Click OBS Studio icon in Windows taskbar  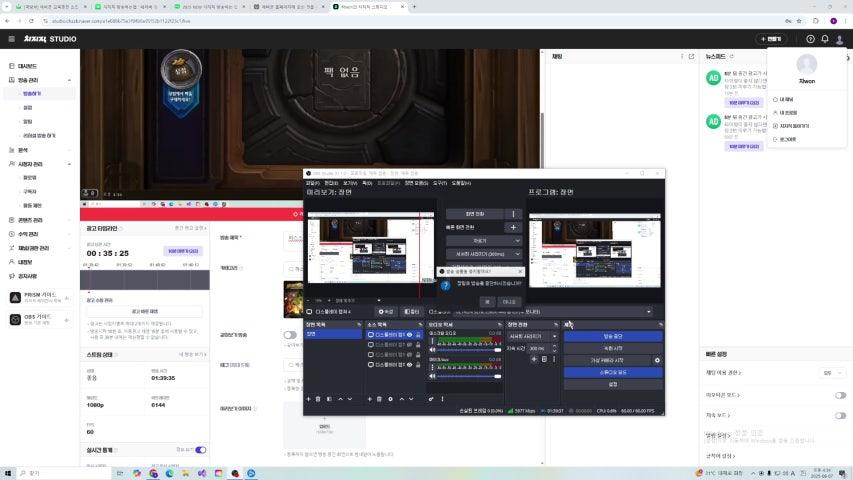235,473
